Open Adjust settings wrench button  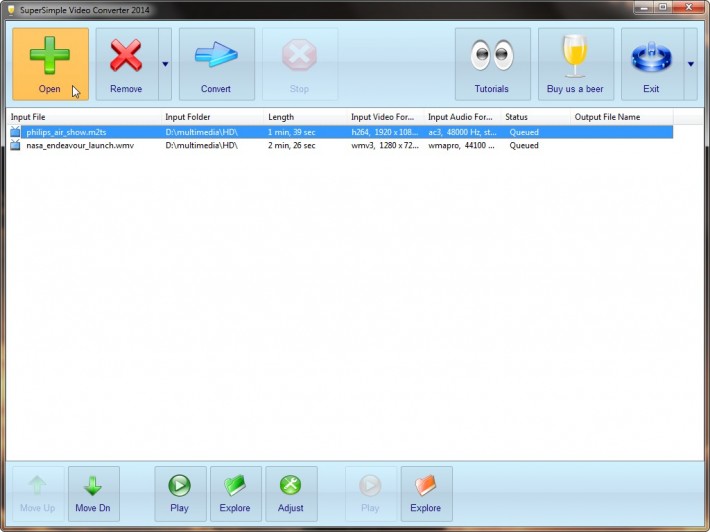(x=291, y=494)
